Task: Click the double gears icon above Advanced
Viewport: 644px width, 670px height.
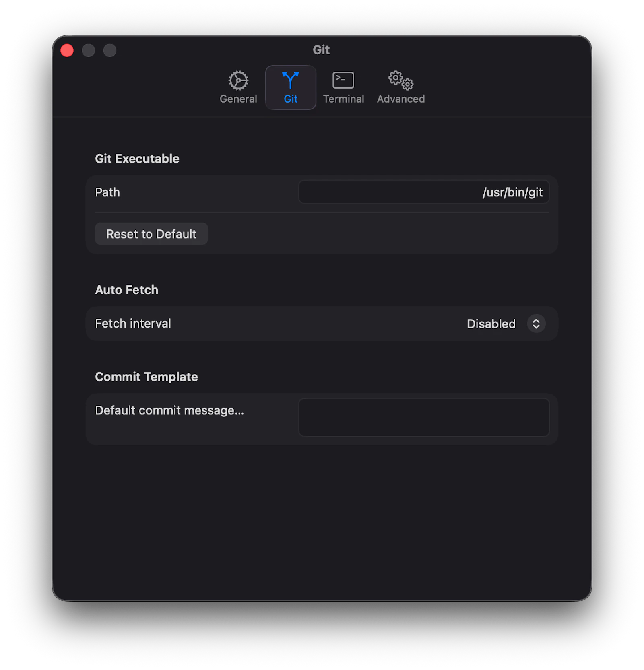Action: (x=400, y=80)
